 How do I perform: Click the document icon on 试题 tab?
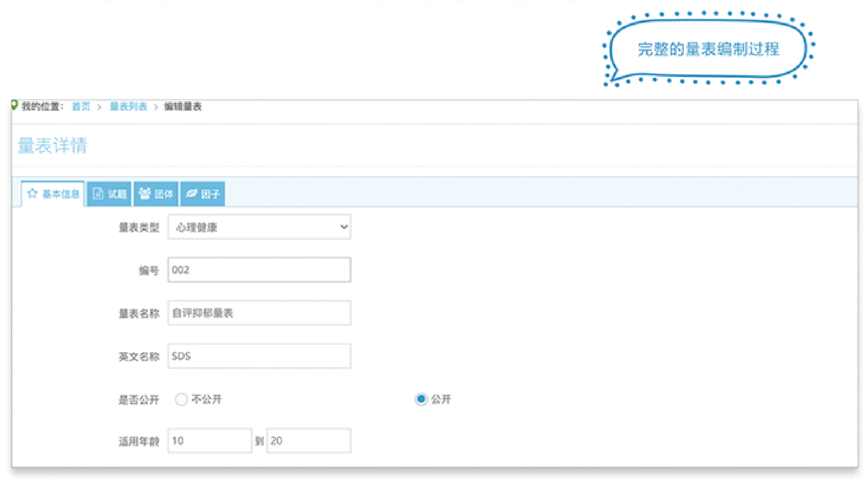pos(98,193)
